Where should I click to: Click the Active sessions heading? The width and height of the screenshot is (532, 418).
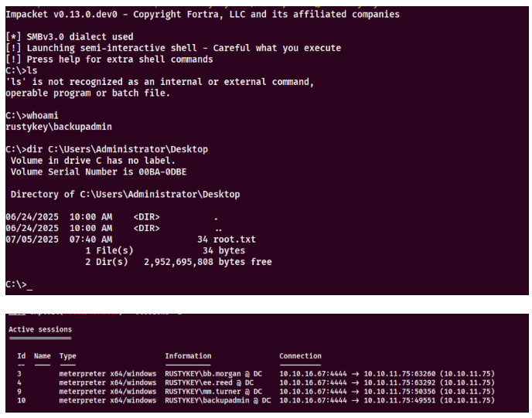(40, 330)
